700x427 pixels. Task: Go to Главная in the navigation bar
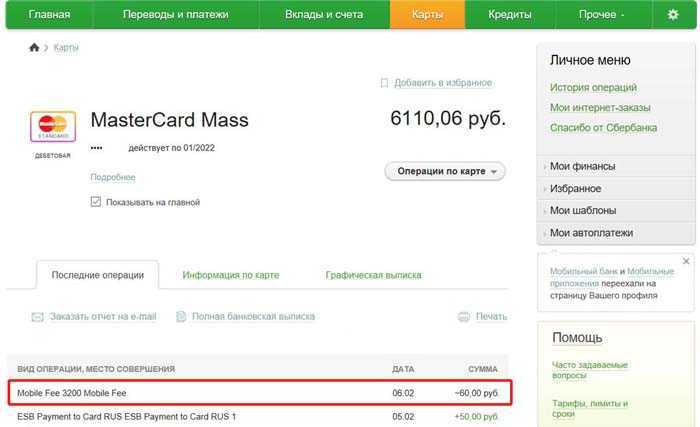click(49, 15)
